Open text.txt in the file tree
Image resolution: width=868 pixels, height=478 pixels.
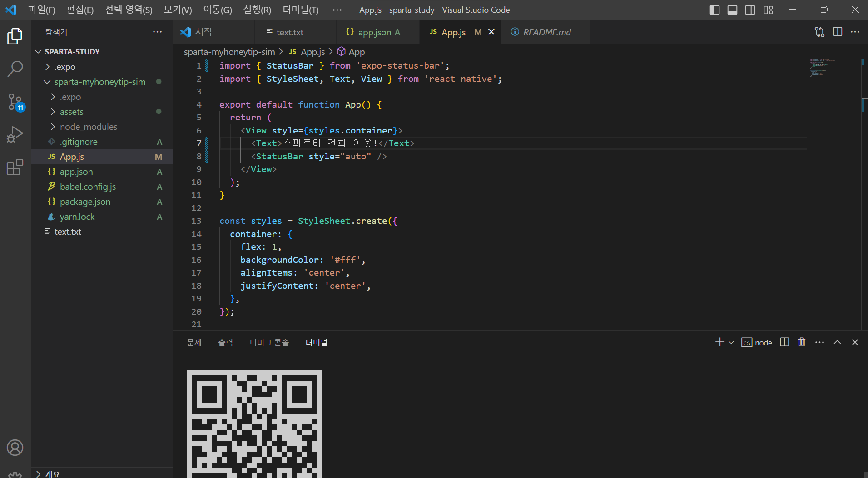coord(102,232)
